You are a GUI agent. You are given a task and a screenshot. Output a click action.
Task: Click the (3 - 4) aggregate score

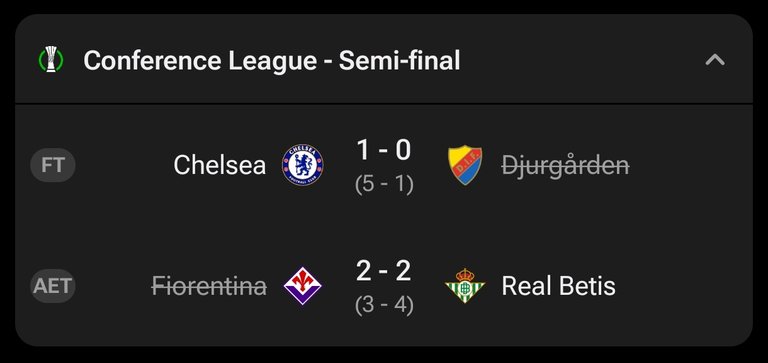pyautogui.click(x=384, y=306)
